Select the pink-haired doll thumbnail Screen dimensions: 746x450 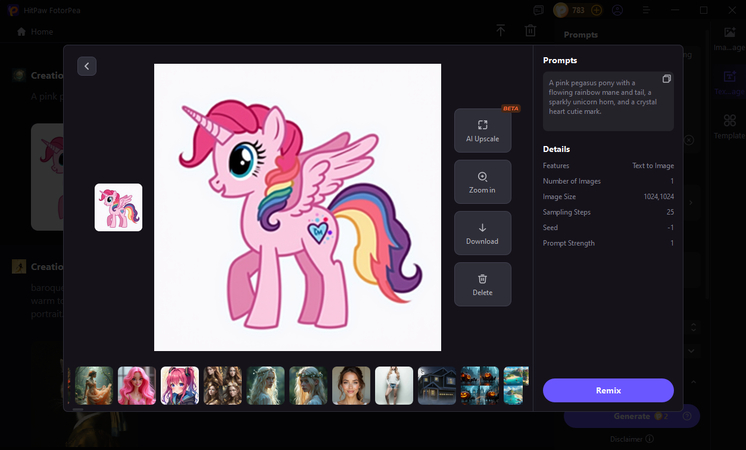pyautogui.click(x=137, y=385)
